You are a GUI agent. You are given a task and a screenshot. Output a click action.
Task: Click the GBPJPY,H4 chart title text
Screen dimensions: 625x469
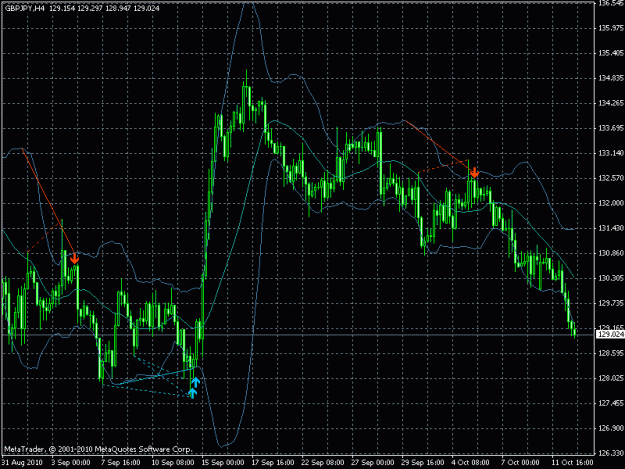coord(25,8)
